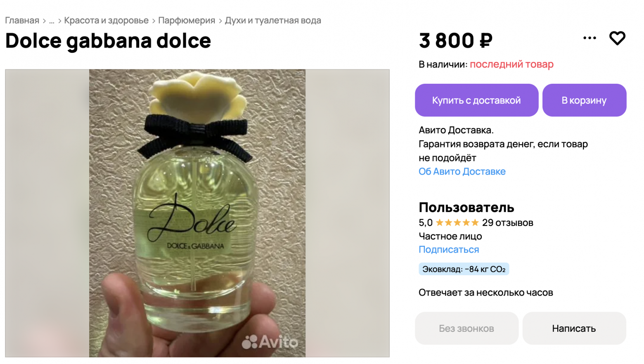The image size is (644, 364).
Task: Open the Dolce perfume bottle photo
Action: 197,213
